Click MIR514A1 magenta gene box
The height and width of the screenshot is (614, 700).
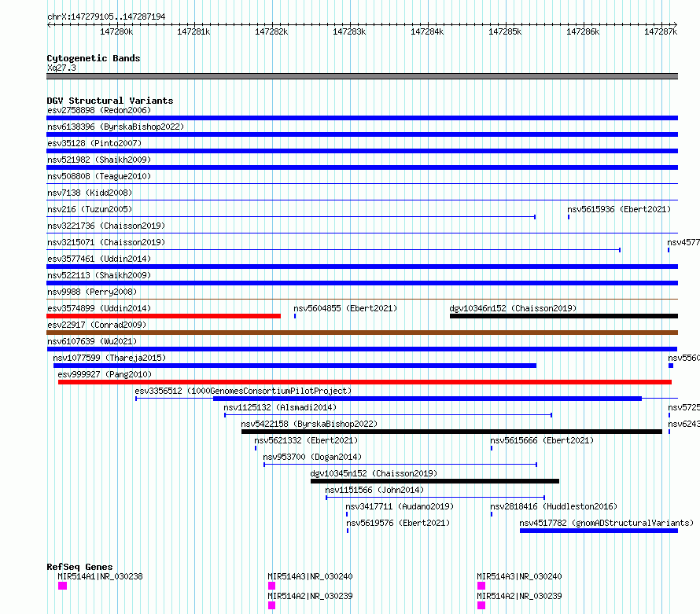[x=62, y=586]
